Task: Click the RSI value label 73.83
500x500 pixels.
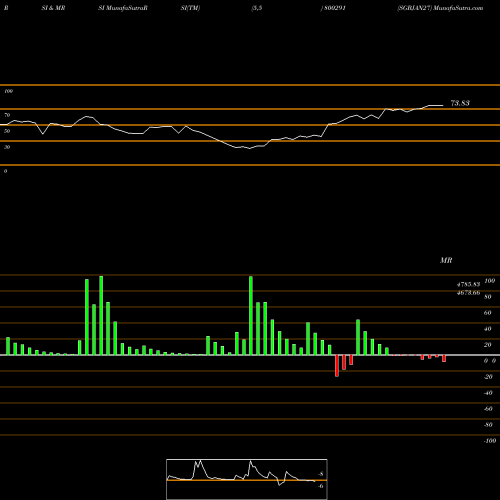Action: click(460, 103)
